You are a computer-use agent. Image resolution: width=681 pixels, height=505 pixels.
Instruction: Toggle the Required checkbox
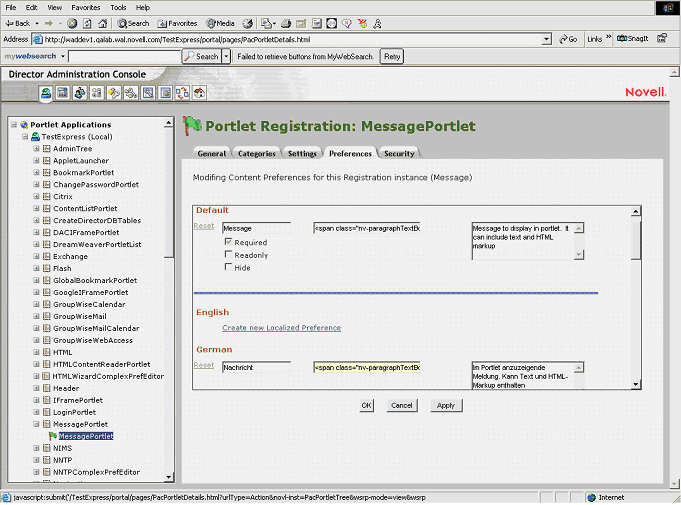[x=228, y=242]
